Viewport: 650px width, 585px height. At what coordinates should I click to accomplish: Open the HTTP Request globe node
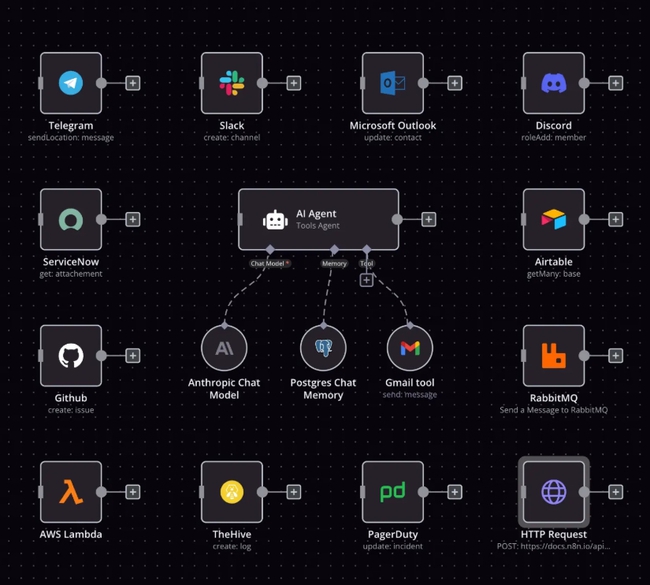click(554, 492)
